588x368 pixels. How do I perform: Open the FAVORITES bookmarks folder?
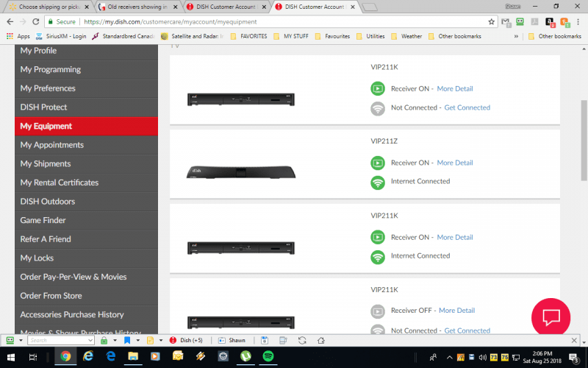(x=248, y=36)
